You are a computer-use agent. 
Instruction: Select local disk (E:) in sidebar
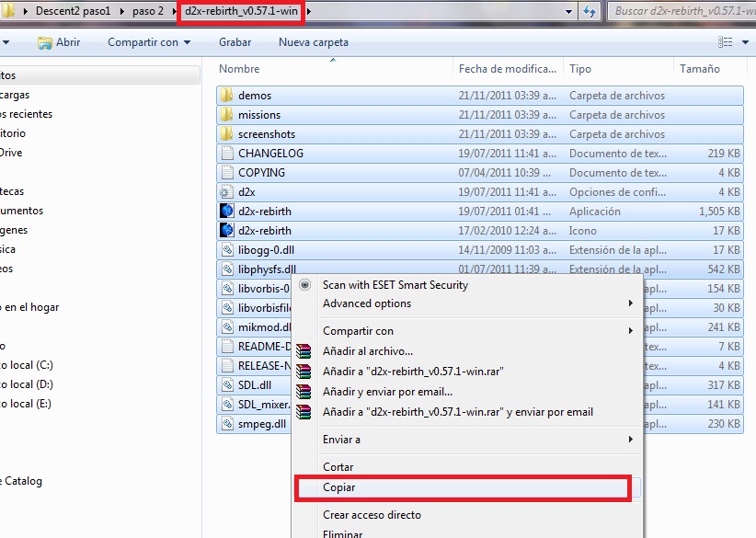click(26, 404)
